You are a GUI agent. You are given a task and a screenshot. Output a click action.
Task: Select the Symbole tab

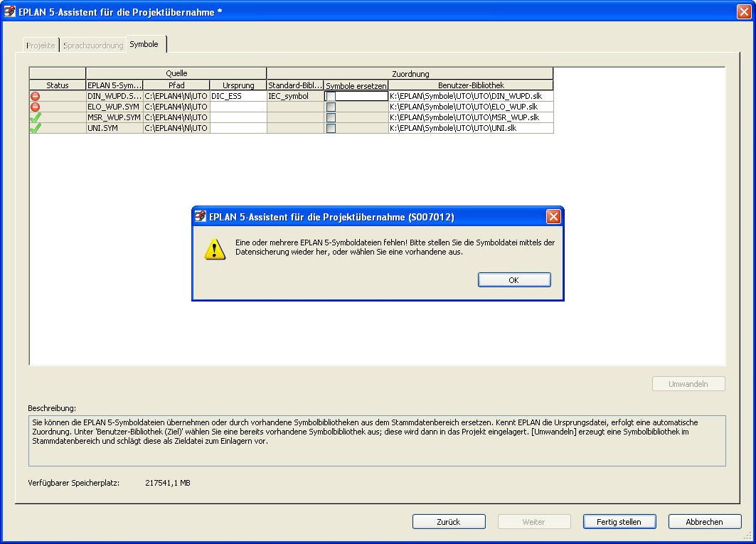[144, 44]
